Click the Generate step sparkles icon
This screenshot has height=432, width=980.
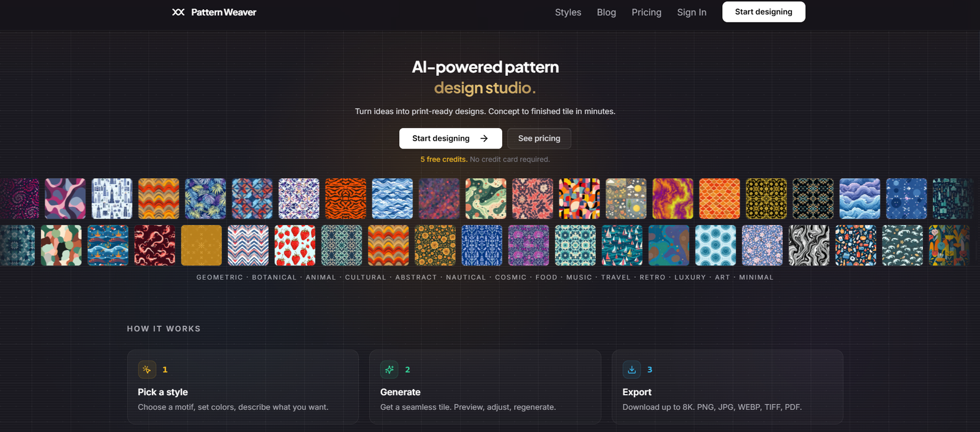click(390, 370)
